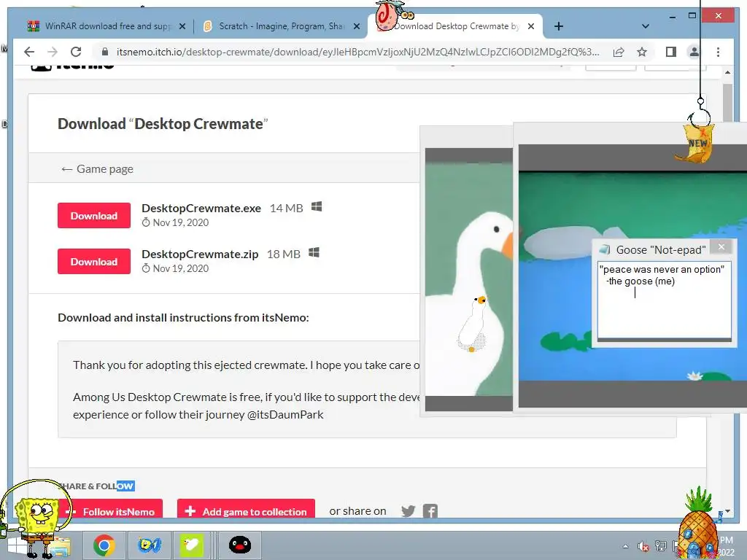Open the Chrome profile menu

coord(694,52)
